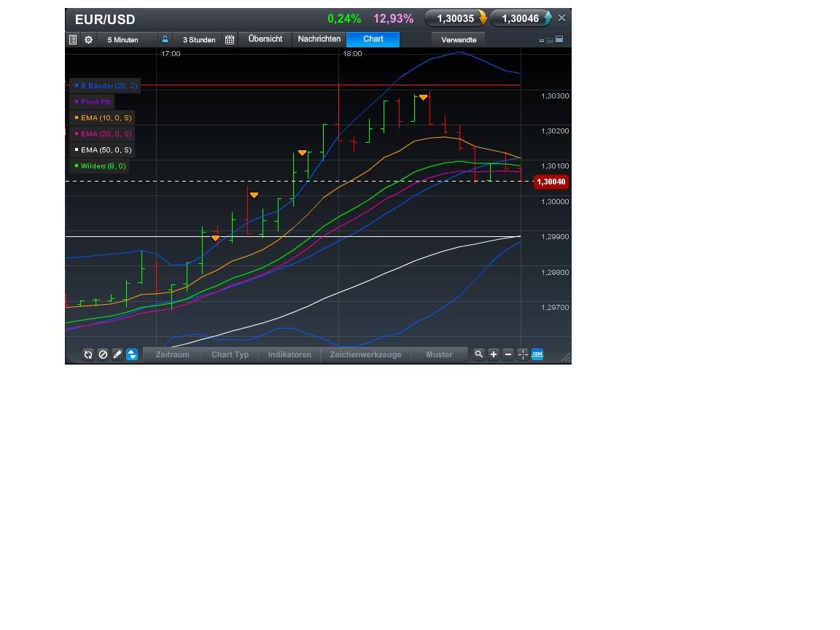840x630 pixels.
Task: Click the zoom-out minus control
Action: pyautogui.click(x=508, y=354)
